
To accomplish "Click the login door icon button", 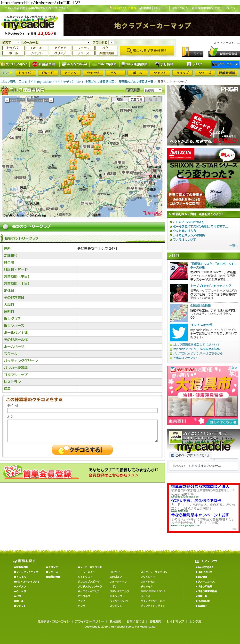I will tap(192, 52).
